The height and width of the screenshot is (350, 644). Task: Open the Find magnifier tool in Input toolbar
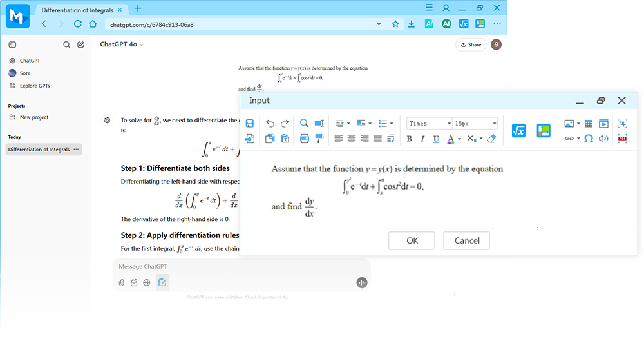305,123
